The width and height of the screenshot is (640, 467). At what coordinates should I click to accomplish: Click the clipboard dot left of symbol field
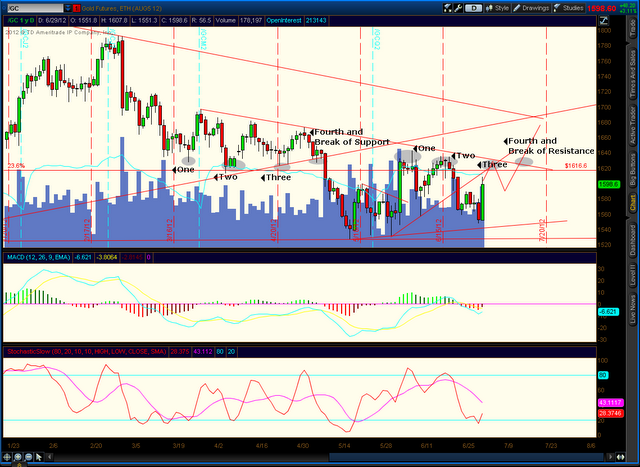[x=4, y=8]
